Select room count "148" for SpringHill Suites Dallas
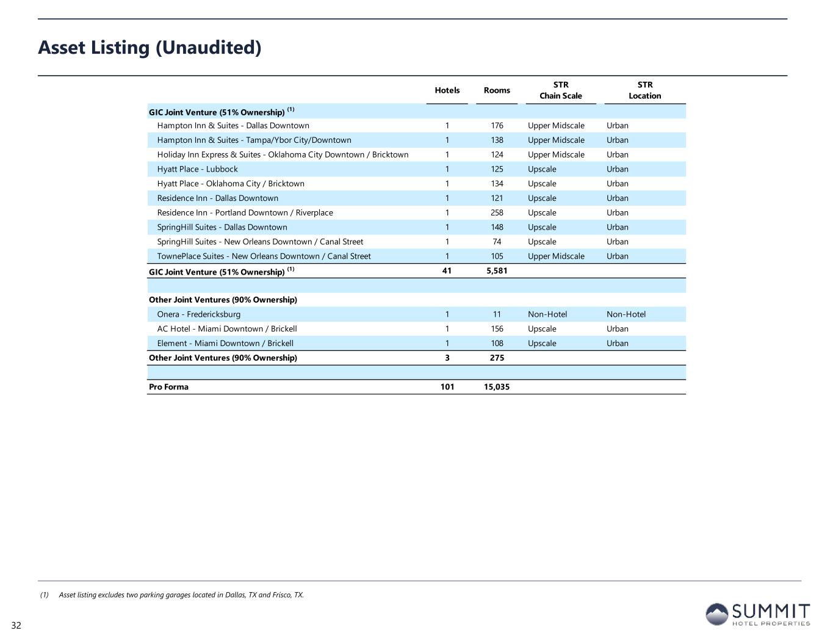The width and height of the screenshot is (833, 644). (497, 227)
